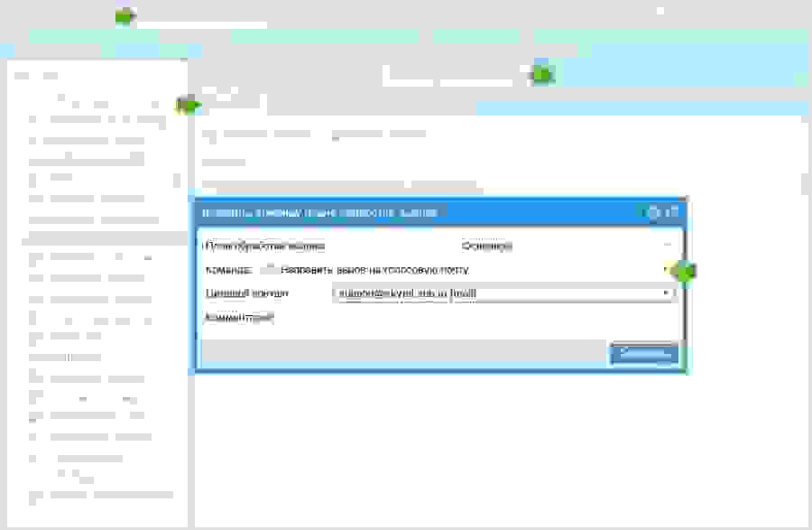Expand the Команда dropdown list
This screenshot has width=812, height=530.
668,269
